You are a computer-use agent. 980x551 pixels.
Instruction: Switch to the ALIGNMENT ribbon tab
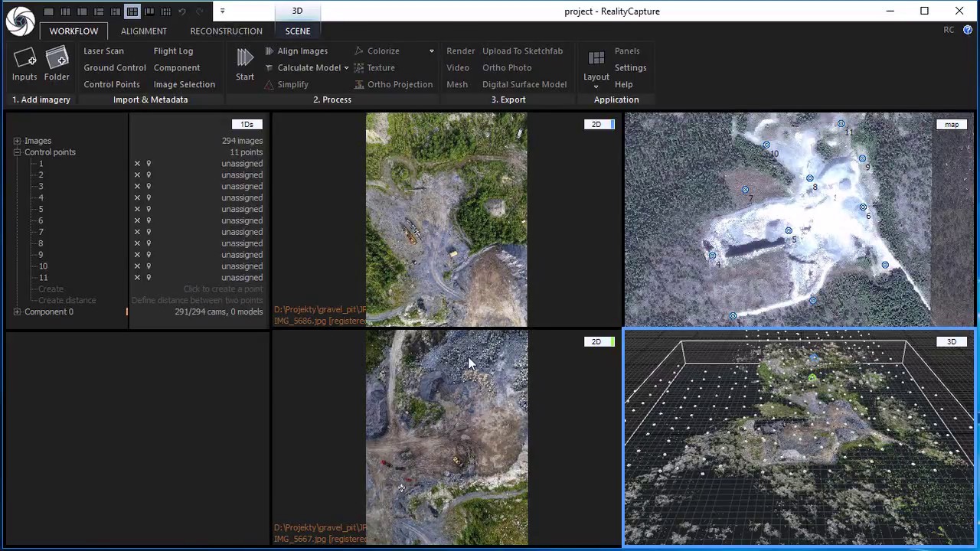[143, 31]
